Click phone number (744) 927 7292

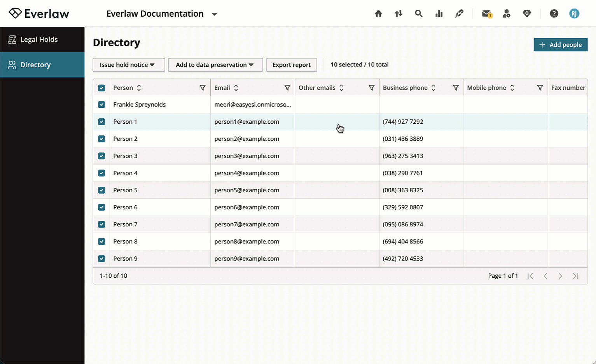coord(403,122)
